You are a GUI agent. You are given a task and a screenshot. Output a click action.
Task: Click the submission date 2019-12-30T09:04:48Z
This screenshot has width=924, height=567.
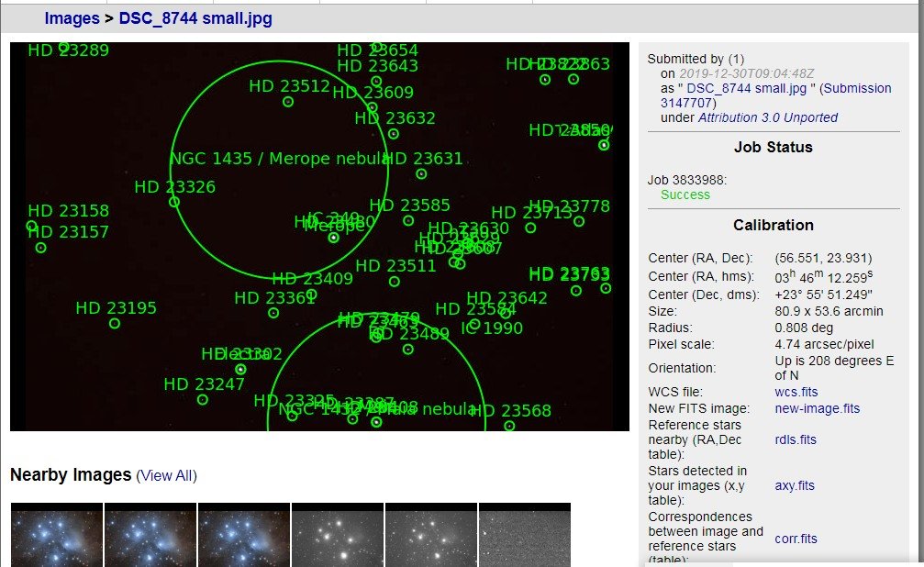[747, 73]
